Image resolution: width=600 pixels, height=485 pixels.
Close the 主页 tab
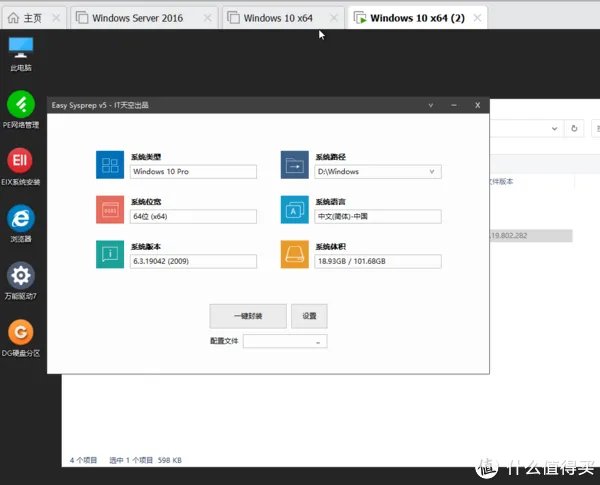pyautogui.click(x=56, y=18)
